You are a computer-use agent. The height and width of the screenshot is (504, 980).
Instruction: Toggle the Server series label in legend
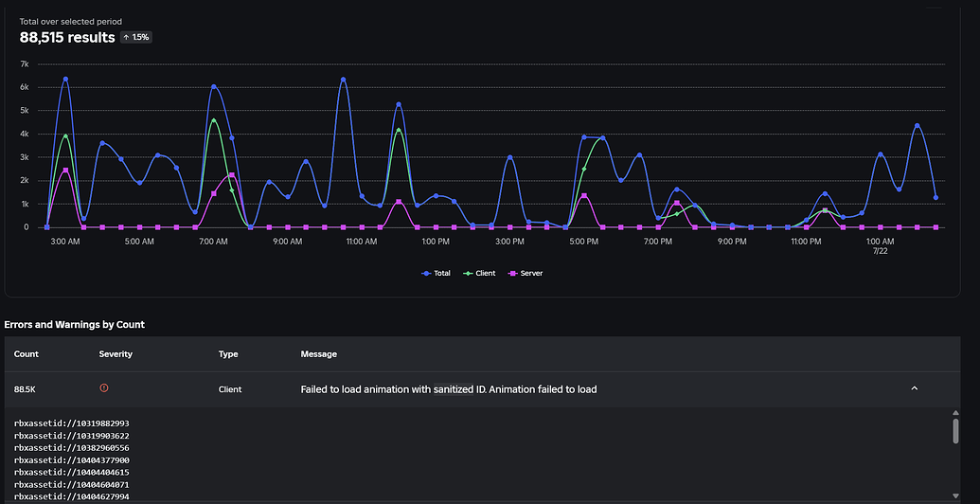tap(530, 273)
